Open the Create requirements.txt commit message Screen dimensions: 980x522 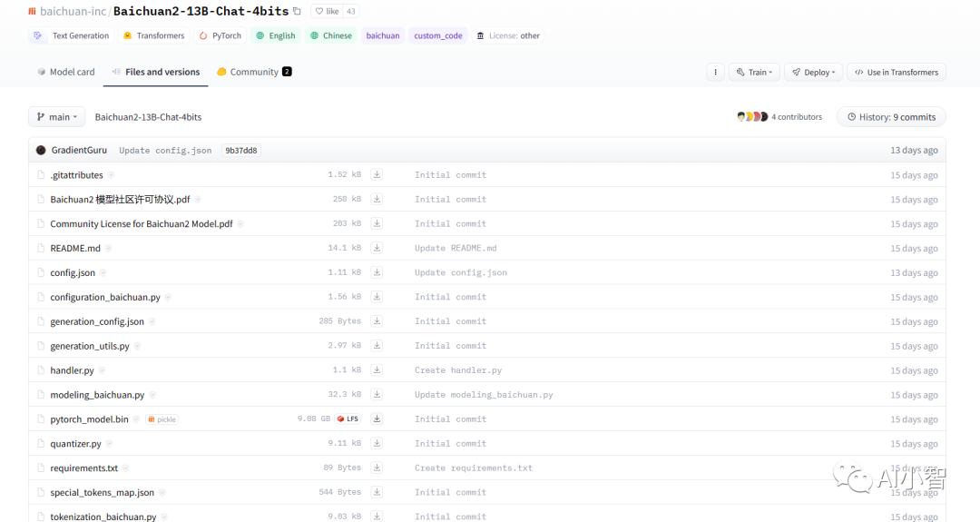pos(474,468)
